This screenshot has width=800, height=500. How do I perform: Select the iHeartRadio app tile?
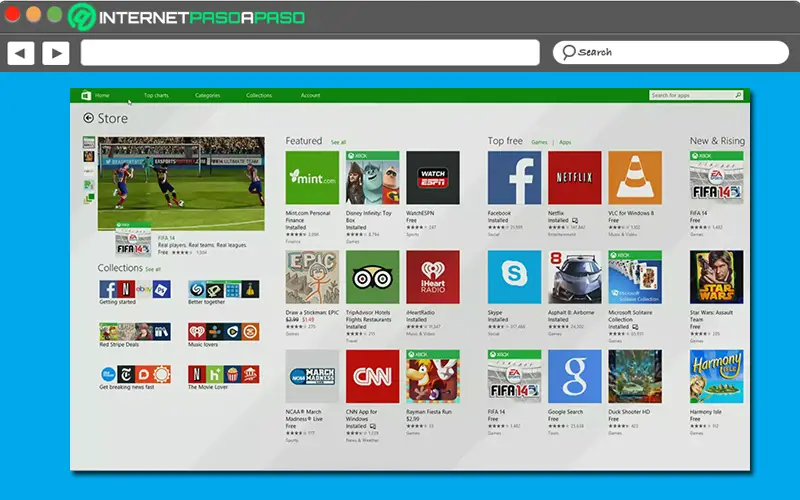433,277
